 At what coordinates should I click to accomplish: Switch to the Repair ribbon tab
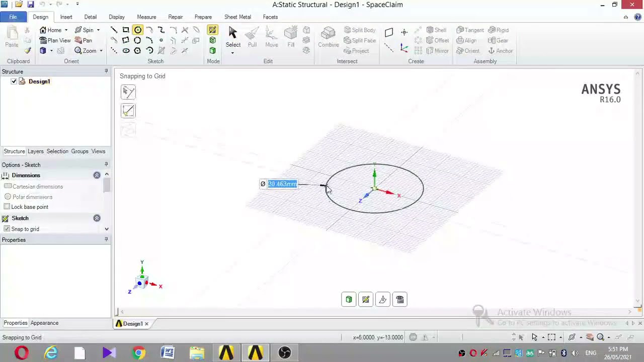click(176, 17)
